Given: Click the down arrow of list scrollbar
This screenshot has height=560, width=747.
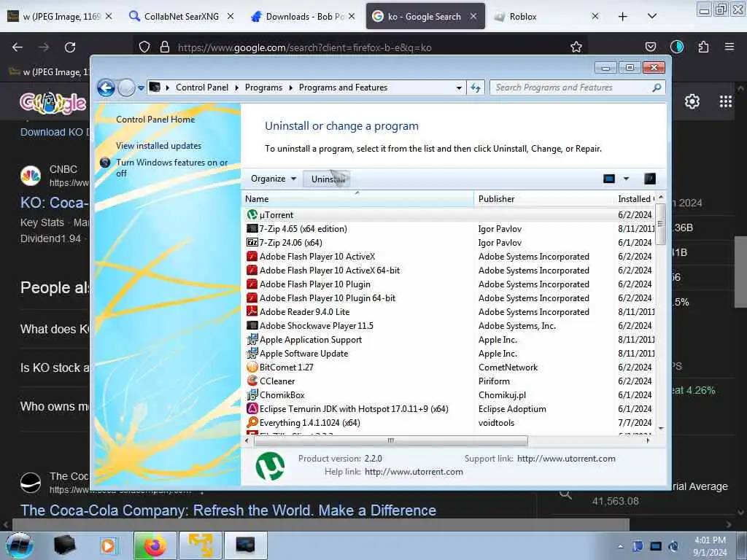Looking at the screenshot, I should pyautogui.click(x=661, y=429).
